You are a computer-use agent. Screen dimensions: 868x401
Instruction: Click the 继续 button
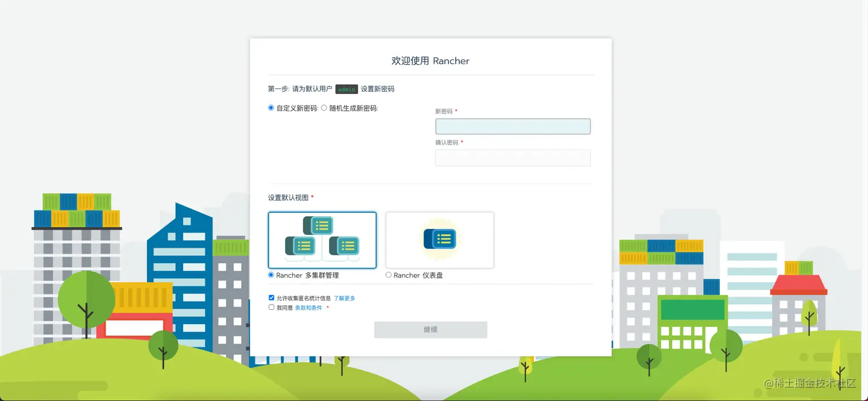click(x=431, y=330)
